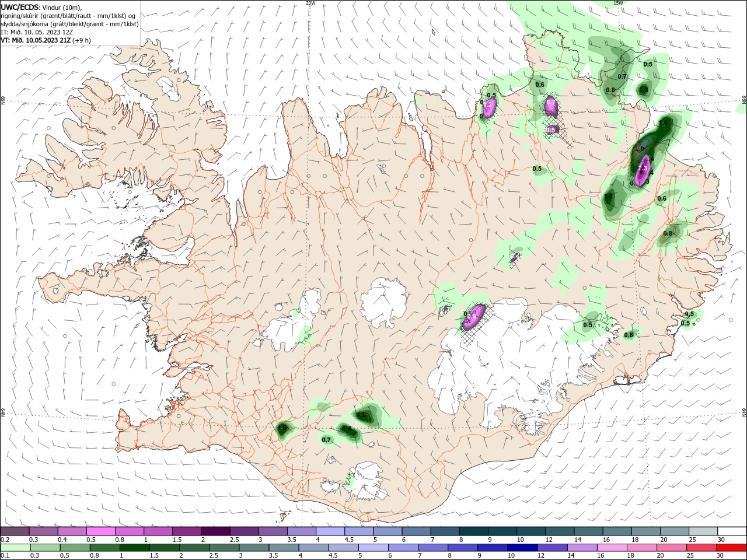Click the '0.1' label of the lower legend row
The image size is (747, 560).
(x=5, y=556)
